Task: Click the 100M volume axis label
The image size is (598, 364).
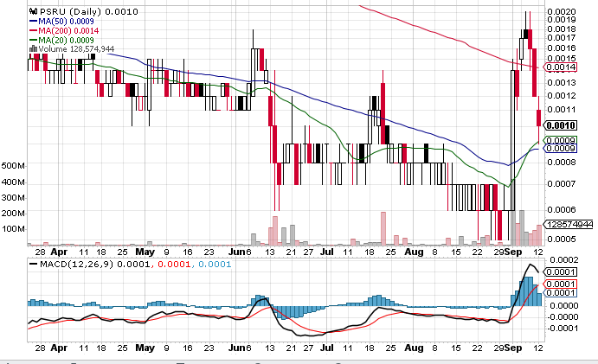Action: [x=13, y=229]
